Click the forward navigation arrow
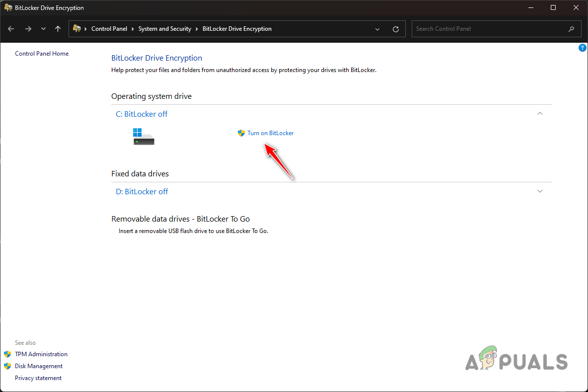The image size is (588, 392). (28, 29)
